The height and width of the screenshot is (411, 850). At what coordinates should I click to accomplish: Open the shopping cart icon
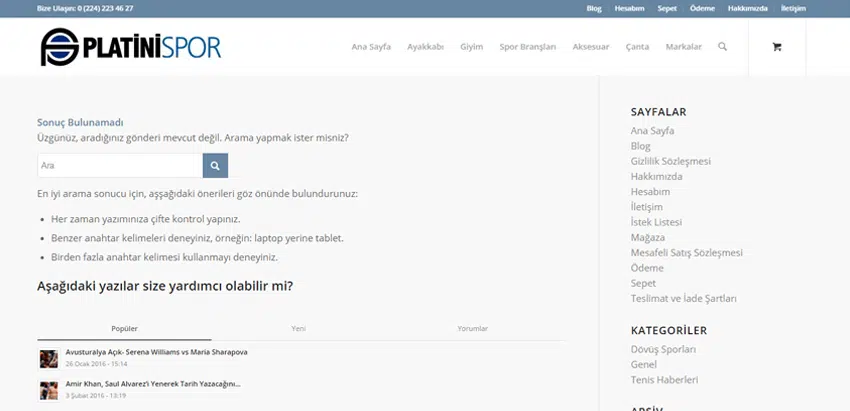pyautogui.click(x=777, y=47)
